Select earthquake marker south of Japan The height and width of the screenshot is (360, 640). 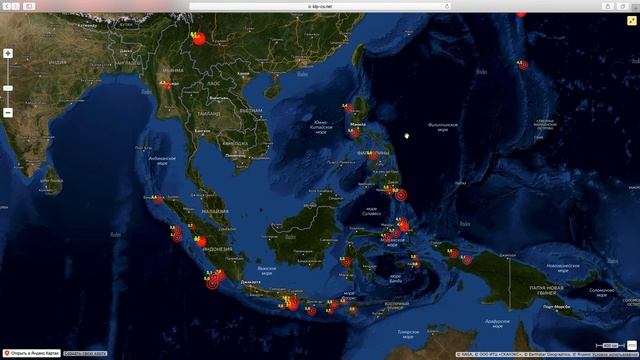tap(524, 65)
